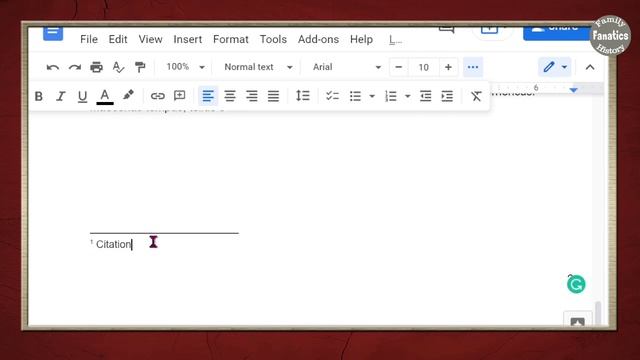The image size is (640, 360).
Task: Click in the Citation footnote text
Action: (x=113, y=244)
